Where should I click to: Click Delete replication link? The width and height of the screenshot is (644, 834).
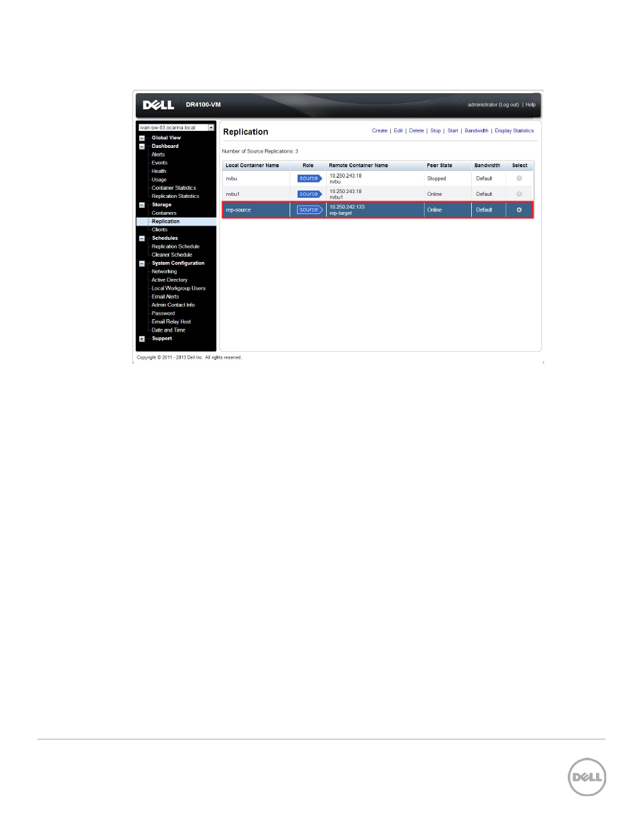[x=417, y=131]
